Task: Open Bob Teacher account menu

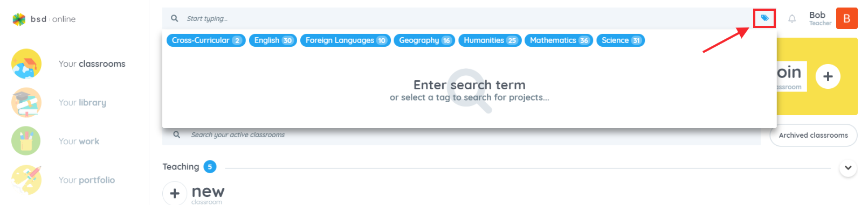Action: click(x=820, y=18)
